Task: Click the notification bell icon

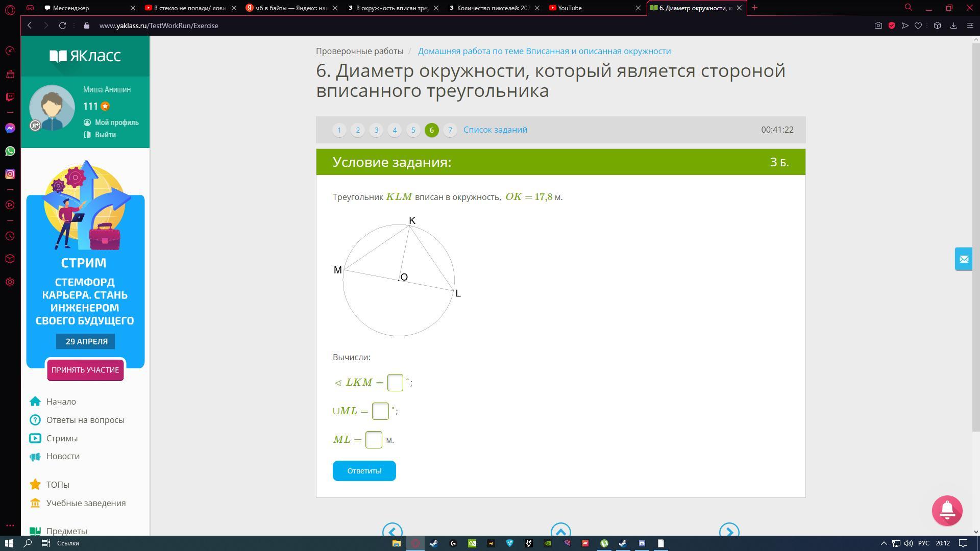Action: [947, 510]
